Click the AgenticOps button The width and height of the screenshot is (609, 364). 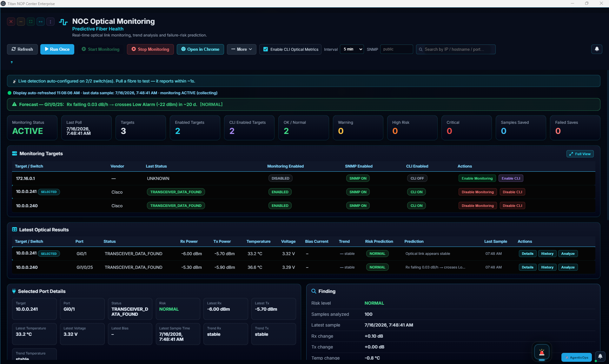pos(577,357)
